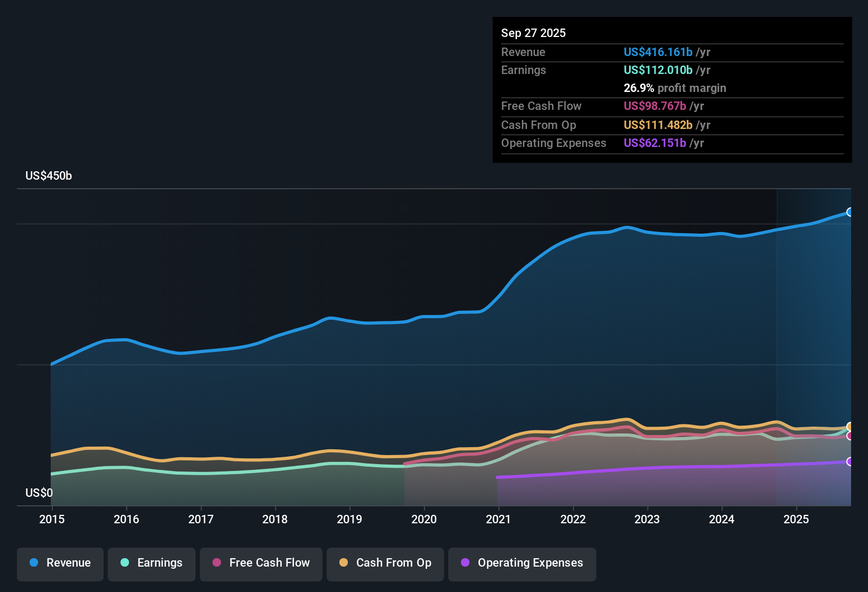Click the US$416.161b Revenue value link
The image size is (868, 592).
[658, 52]
